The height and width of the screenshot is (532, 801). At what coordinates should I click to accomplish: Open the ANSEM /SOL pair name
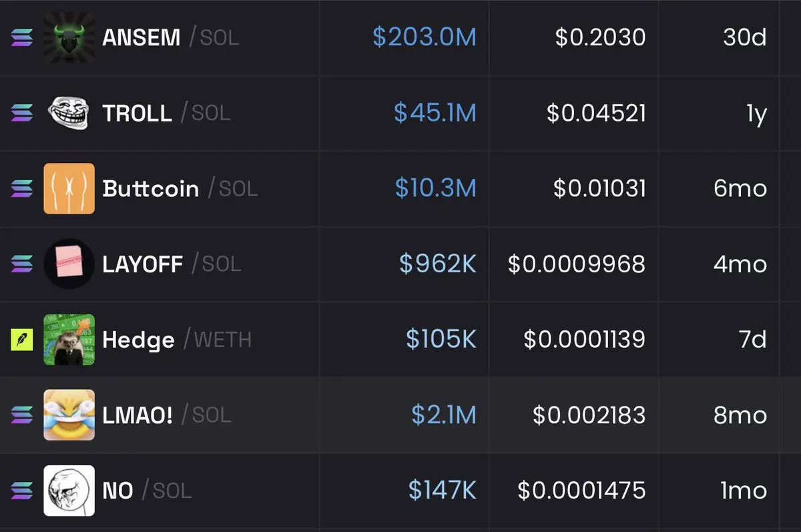point(170,37)
